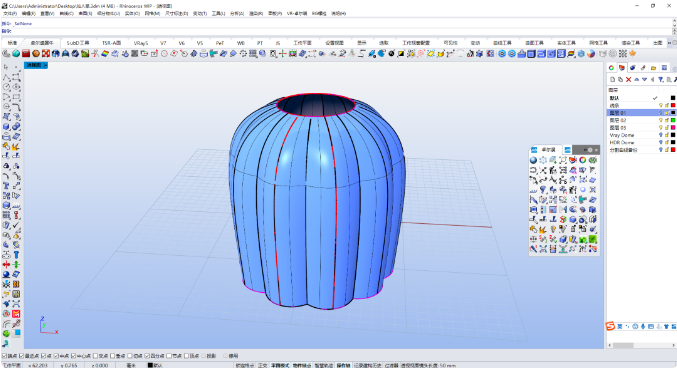Click the new layer page icon

click(612, 79)
